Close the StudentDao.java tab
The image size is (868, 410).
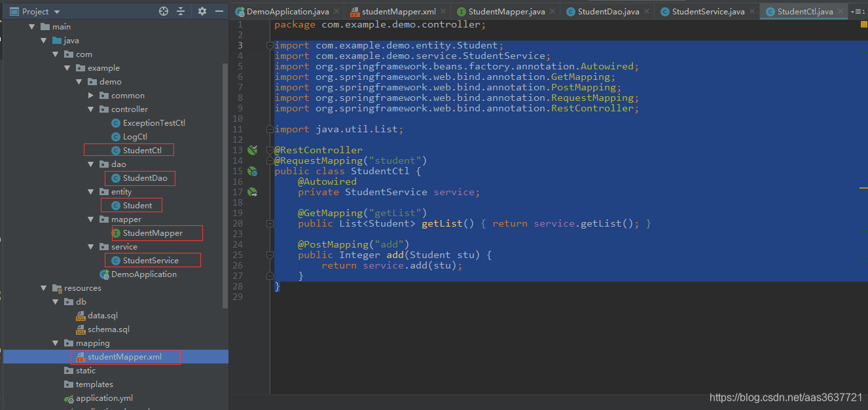click(647, 11)
